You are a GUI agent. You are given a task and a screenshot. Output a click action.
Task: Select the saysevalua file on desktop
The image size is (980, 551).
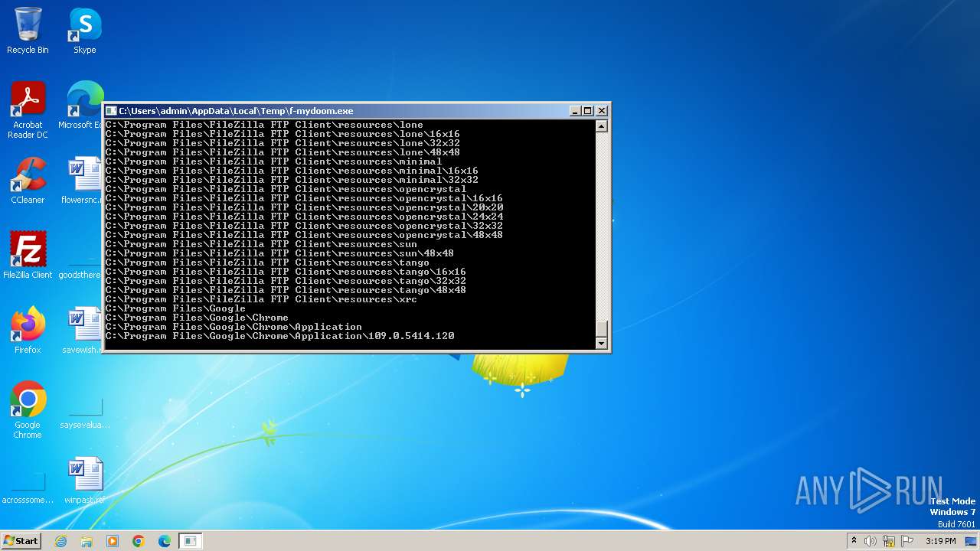click(x=85, y=414)
